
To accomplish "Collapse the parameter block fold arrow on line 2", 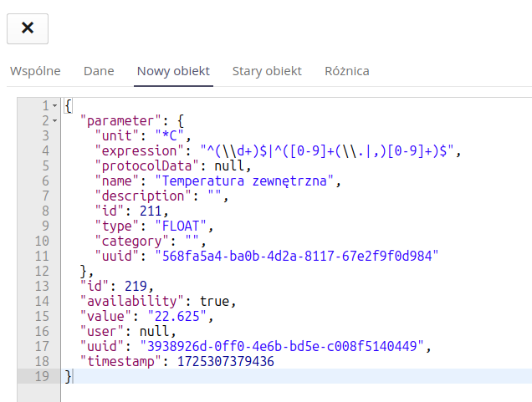I will coord(54,121).
